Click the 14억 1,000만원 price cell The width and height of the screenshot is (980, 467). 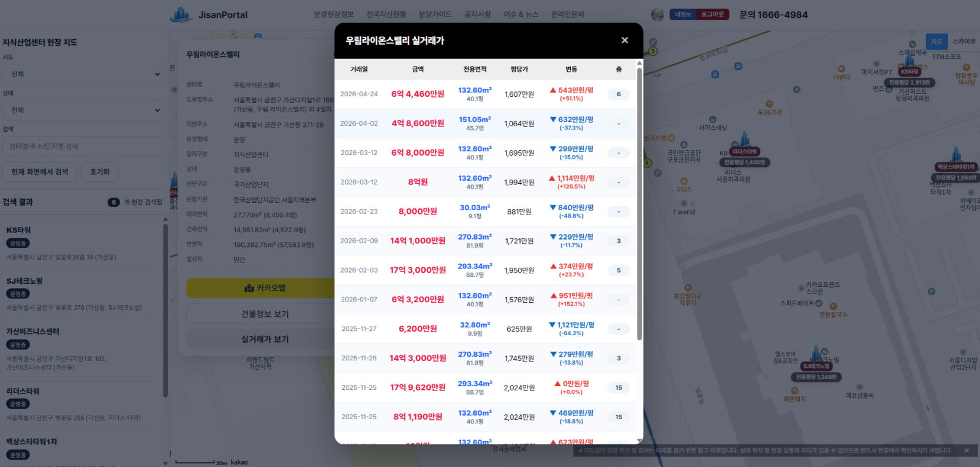tap(418, 241)
